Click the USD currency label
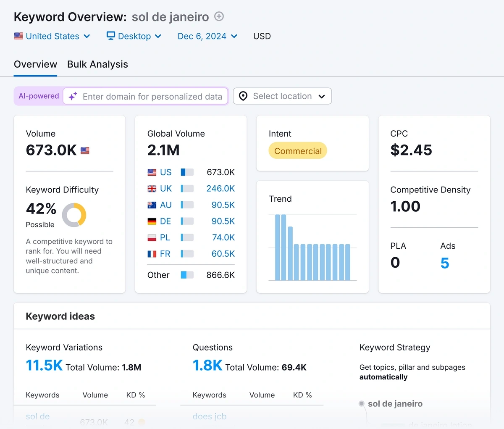The width and height of the screenshot is (504, 429). (x=262, y=36)
